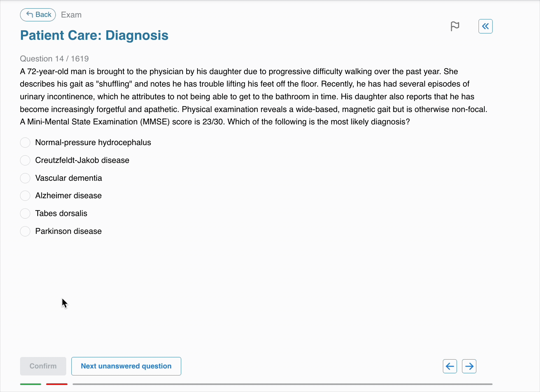
Task: Click the Back button
Action: [38, 15]
